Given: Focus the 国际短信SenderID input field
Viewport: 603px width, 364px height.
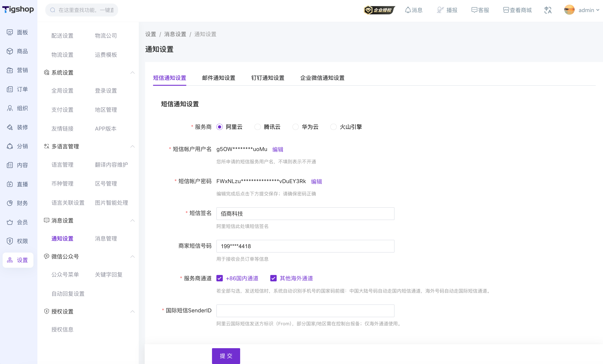Looking at the screenshot, I should coord(305,311).
